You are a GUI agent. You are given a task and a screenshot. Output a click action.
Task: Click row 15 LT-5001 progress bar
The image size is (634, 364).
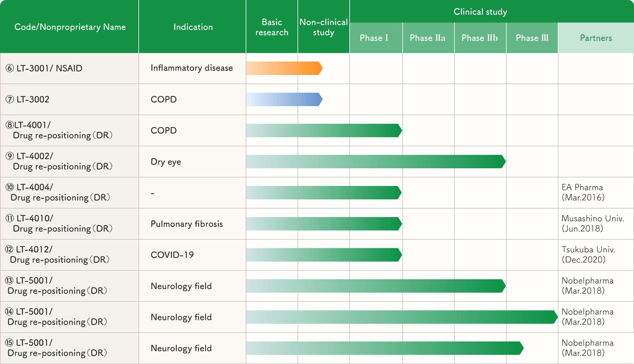point(385,348)
